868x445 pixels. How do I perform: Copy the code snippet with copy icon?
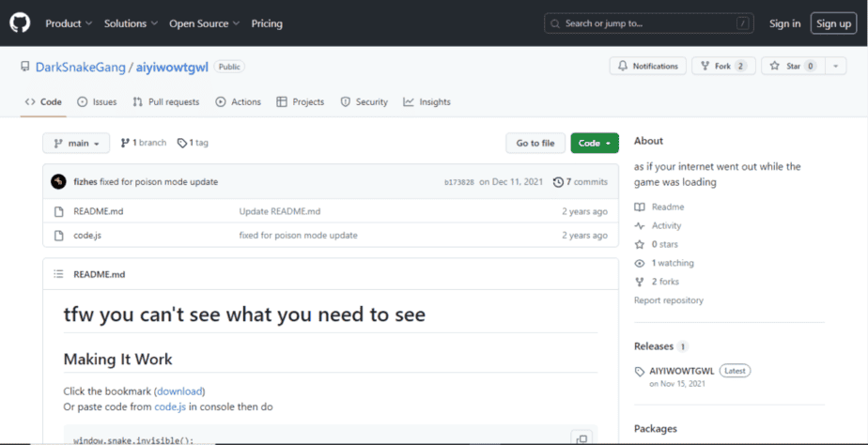[x=581, y=438]
